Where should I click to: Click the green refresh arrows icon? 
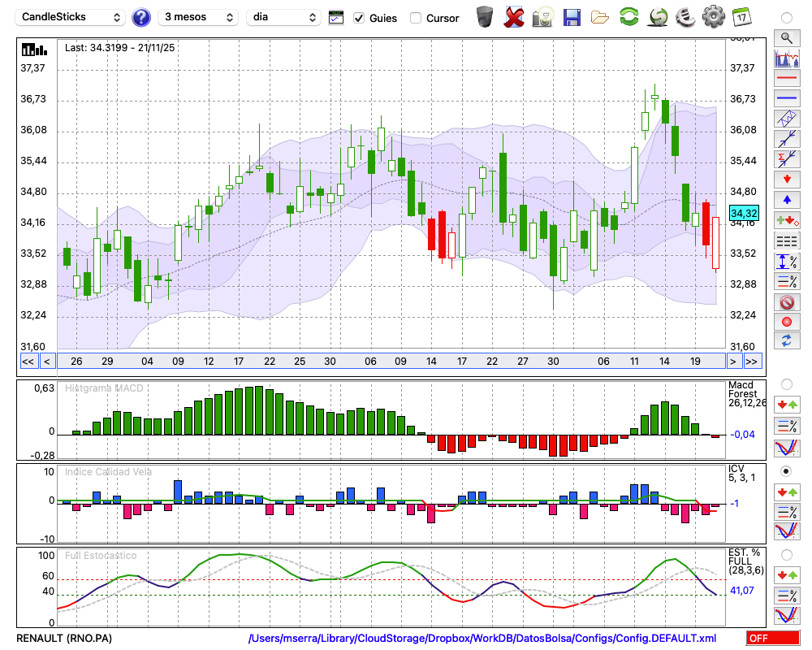tap(628, 17)
